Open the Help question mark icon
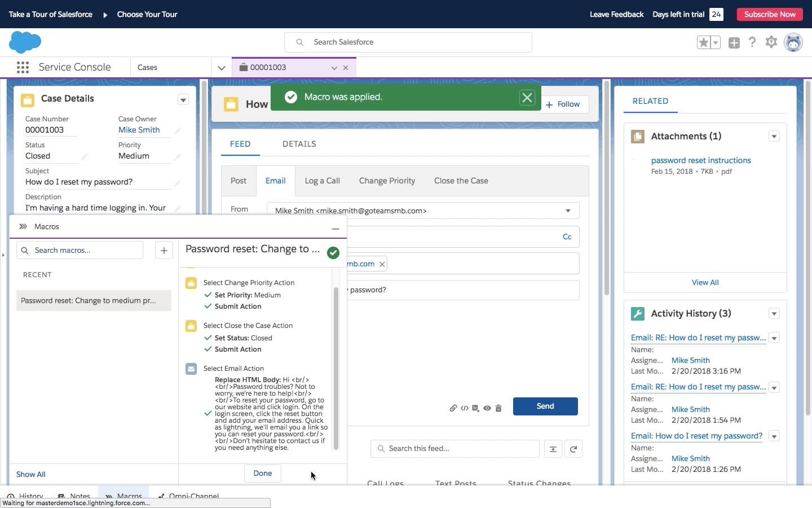The image size is (812, 508). click(x=752, y=42)
